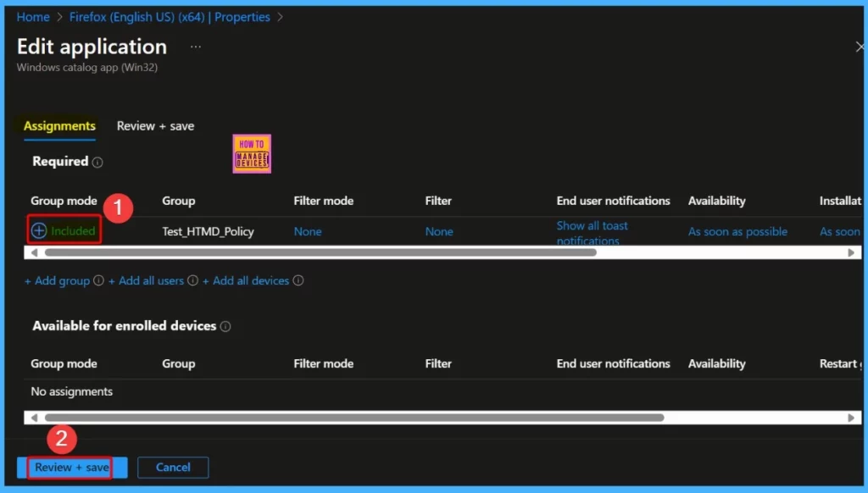Click the Test_HTMD_Policy group cell
868x493 pixels.
coord(209,231)
